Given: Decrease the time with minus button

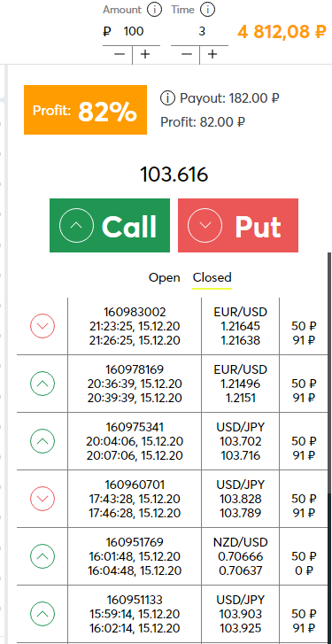Looking at the screenshot, I should pyautogui.click(x=186, y=55).
